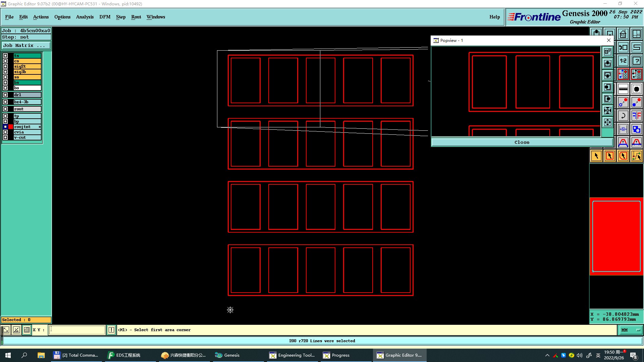Open the Job Matrix panel
Viewport: 644px width, 362px height.
point(26,46)
